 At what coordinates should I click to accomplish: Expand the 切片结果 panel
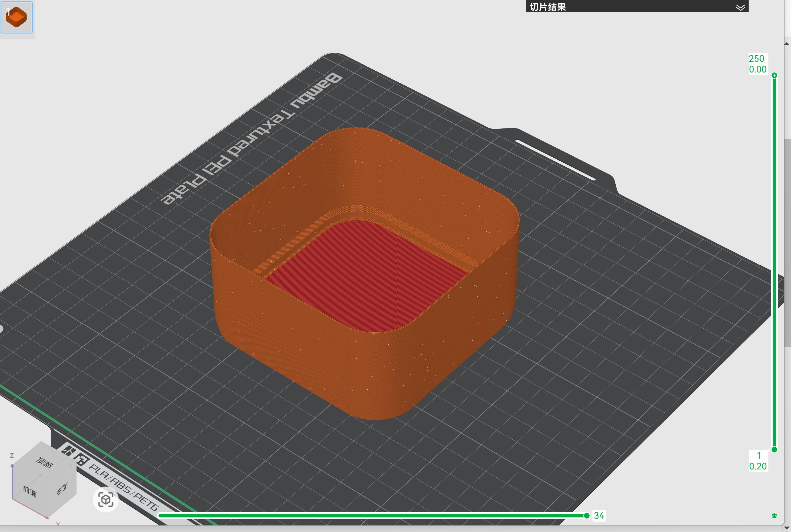click(740, 7)
